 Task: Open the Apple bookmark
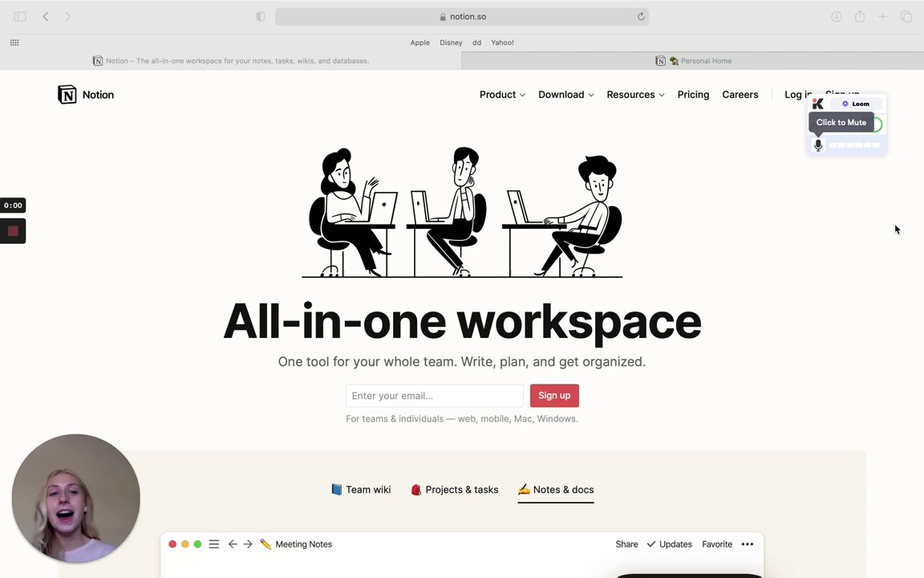tap(420, 43)
